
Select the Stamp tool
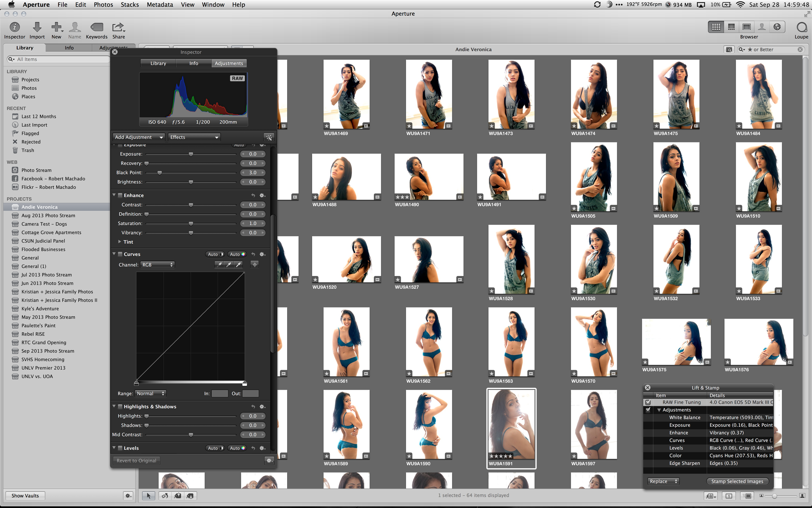(x=190, y=495)
